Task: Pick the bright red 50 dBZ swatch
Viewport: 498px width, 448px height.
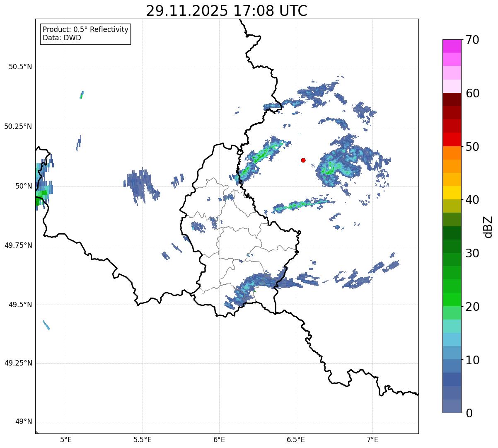Action: (452, 140)
